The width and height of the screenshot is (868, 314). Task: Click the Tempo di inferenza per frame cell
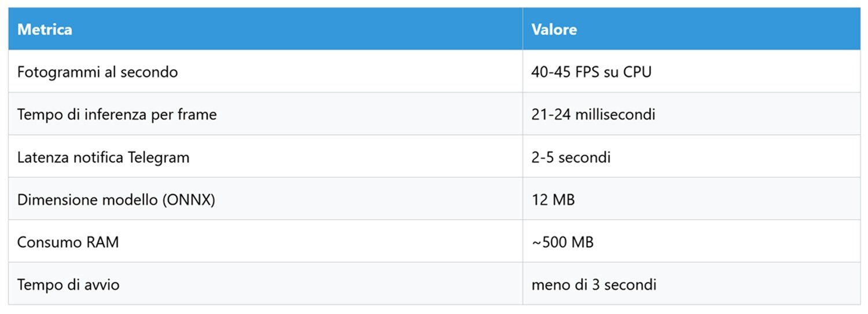(266, 114)
